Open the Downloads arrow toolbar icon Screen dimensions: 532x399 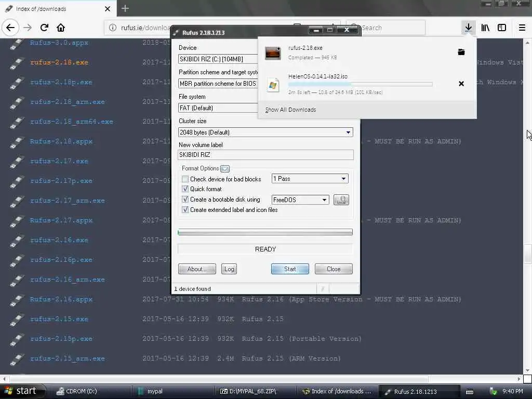[x=468, y=28]
